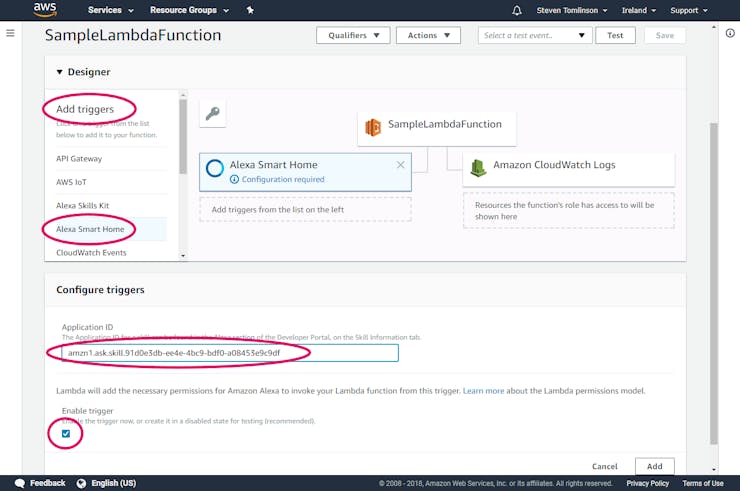Click the Application ID input field
740x491 pixels.
[230, 353]
